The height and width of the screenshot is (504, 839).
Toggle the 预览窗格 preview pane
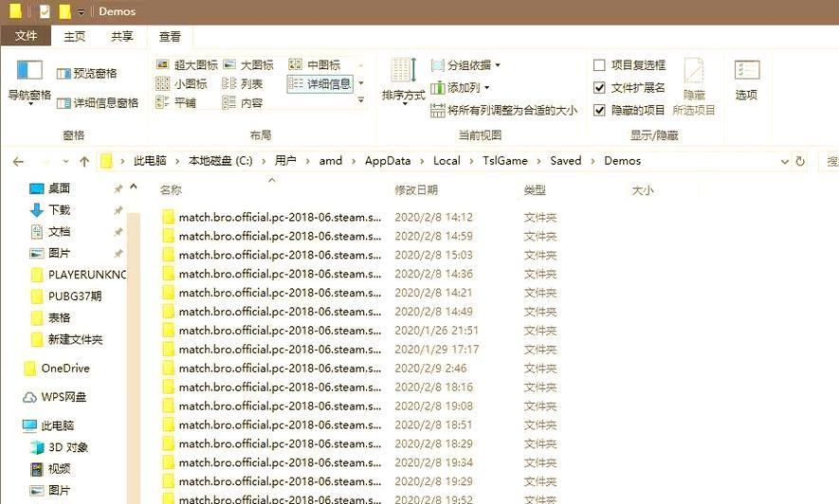pos(86,73)
